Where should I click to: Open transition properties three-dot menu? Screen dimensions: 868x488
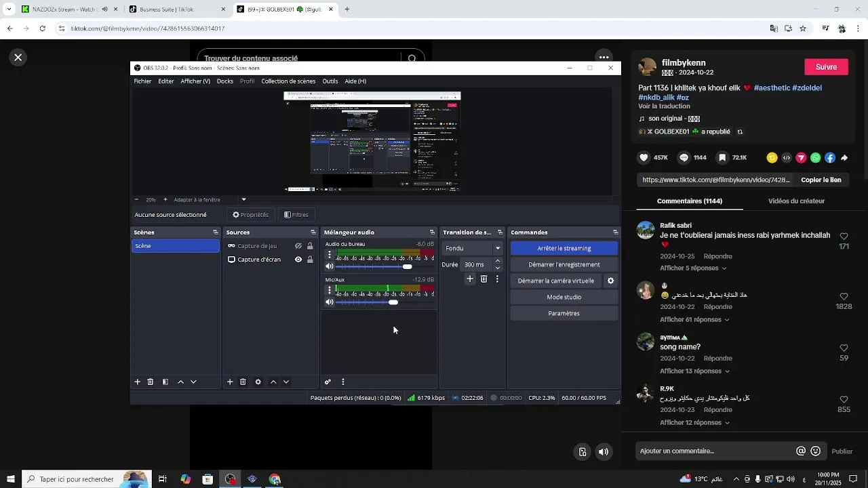497,279
